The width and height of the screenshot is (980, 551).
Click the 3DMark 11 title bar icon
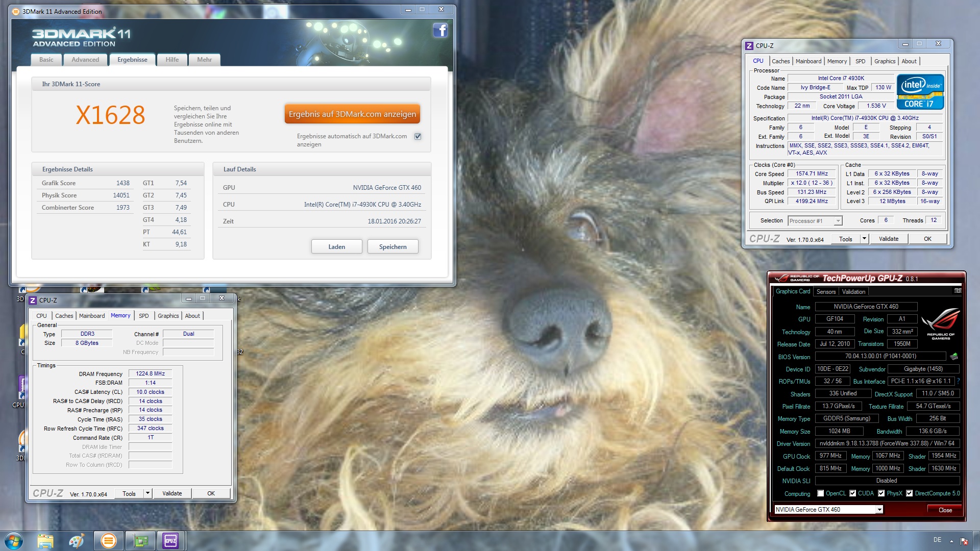[16, 11]
